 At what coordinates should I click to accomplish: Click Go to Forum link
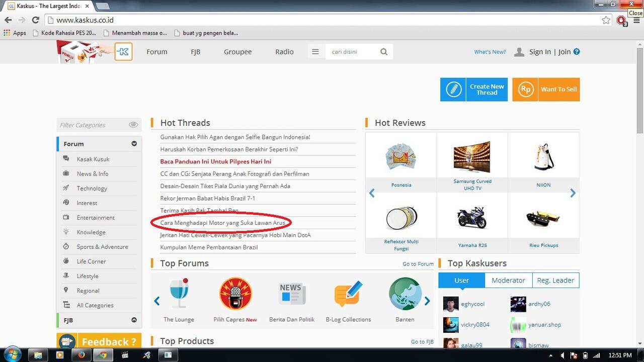(x=418, y=264)
